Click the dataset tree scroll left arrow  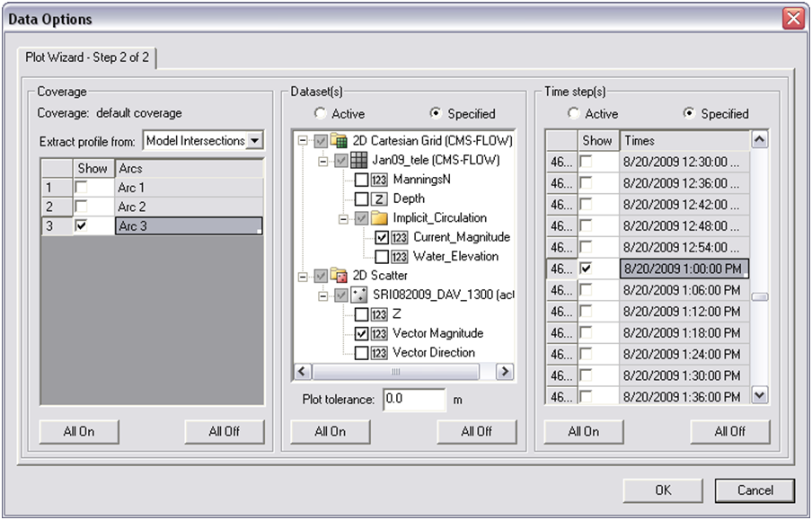pos(303,371)
